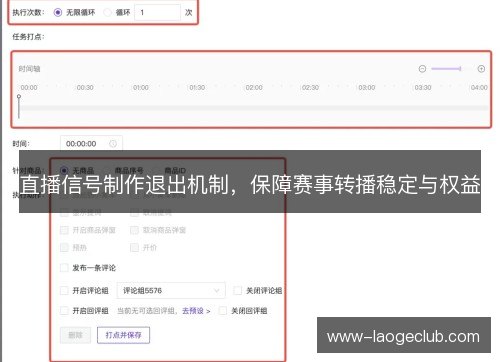Click the 03:30 label on timeline
Image resolution: width=500 pixels, height=362 pixels.
[423, 88]
